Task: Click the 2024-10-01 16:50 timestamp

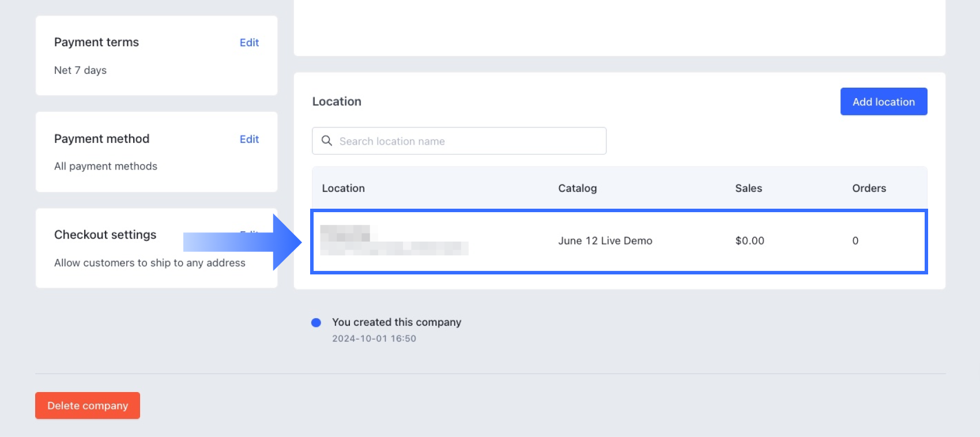Action: (374, 339)
